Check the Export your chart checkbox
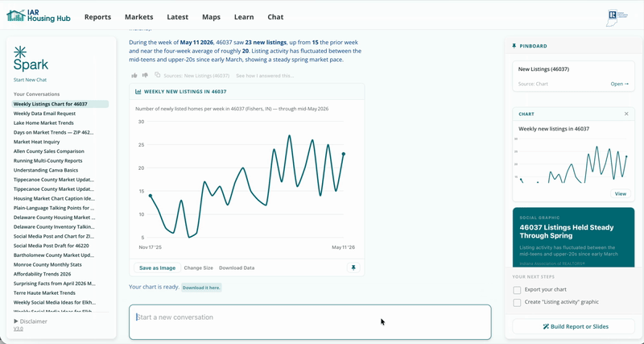This screenshot has width=644, height=344. click(x=517, y=290)
